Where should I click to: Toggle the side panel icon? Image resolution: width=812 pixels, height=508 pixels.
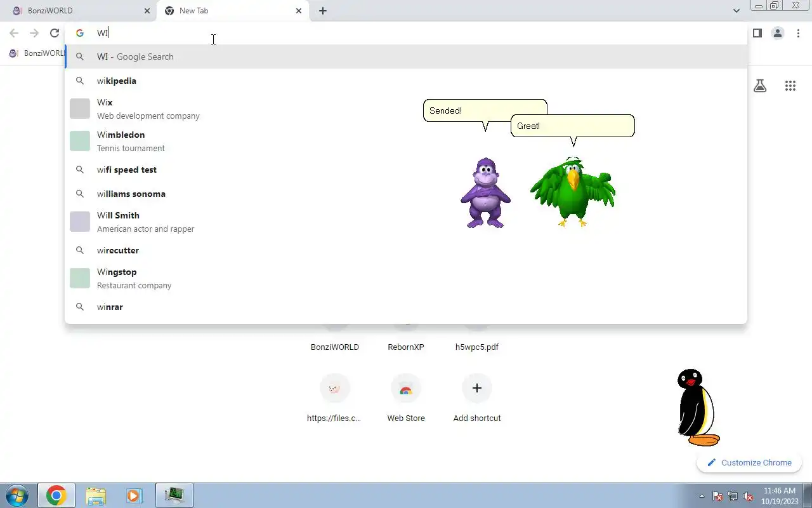(x=757, y=33)
